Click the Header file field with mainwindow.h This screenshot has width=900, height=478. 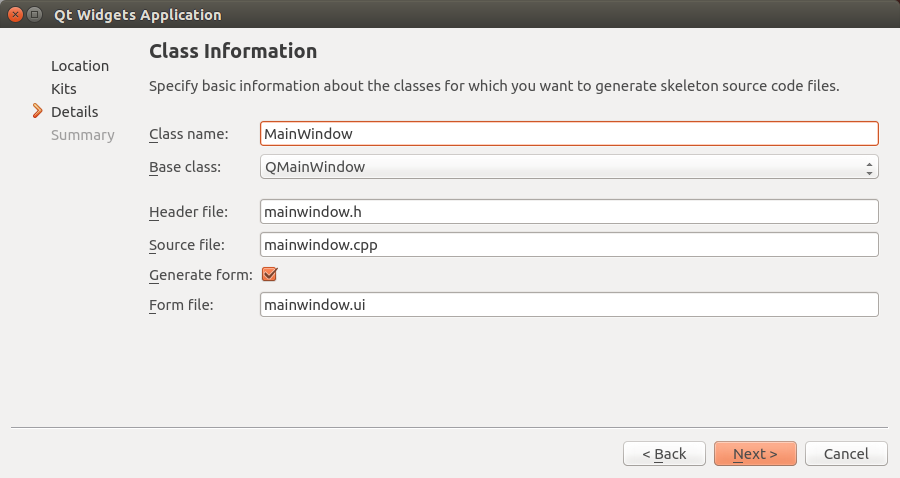click(x=568, y=211)
